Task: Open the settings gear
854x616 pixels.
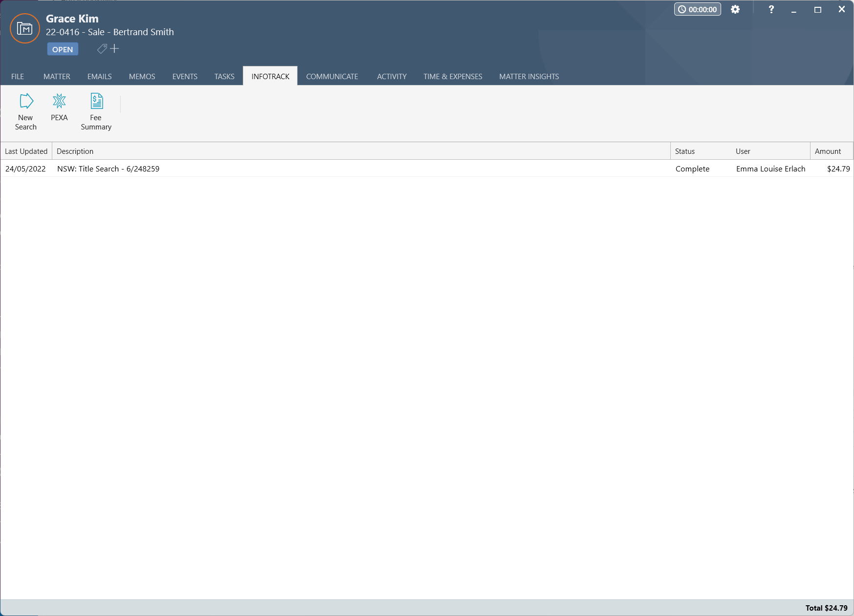Action: (735, 9)
